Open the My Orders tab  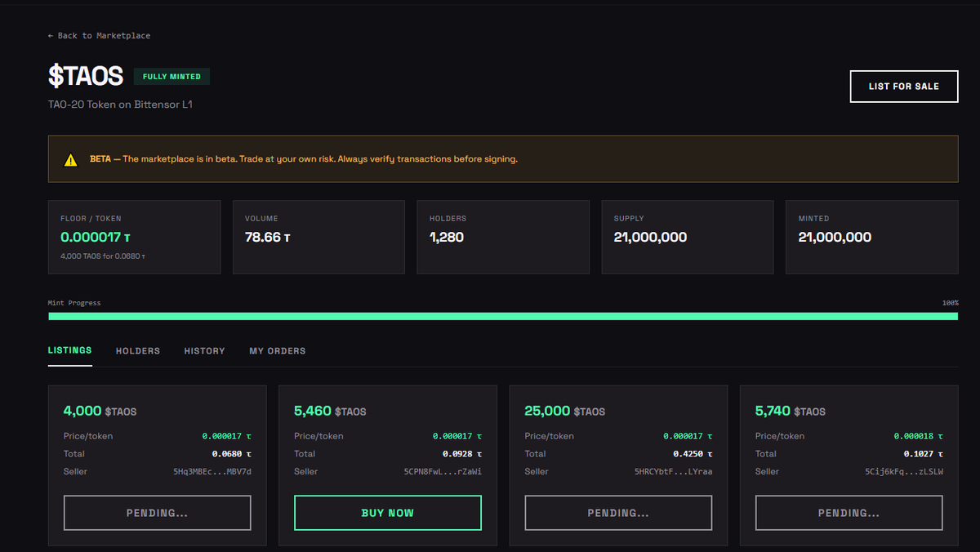click(x=278, y=351)
